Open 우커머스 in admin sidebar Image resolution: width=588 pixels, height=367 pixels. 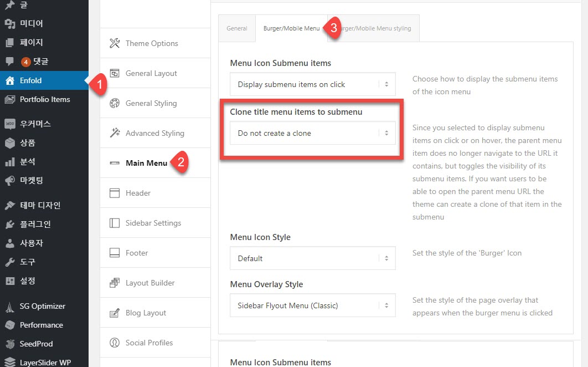[x=44, y=124]
